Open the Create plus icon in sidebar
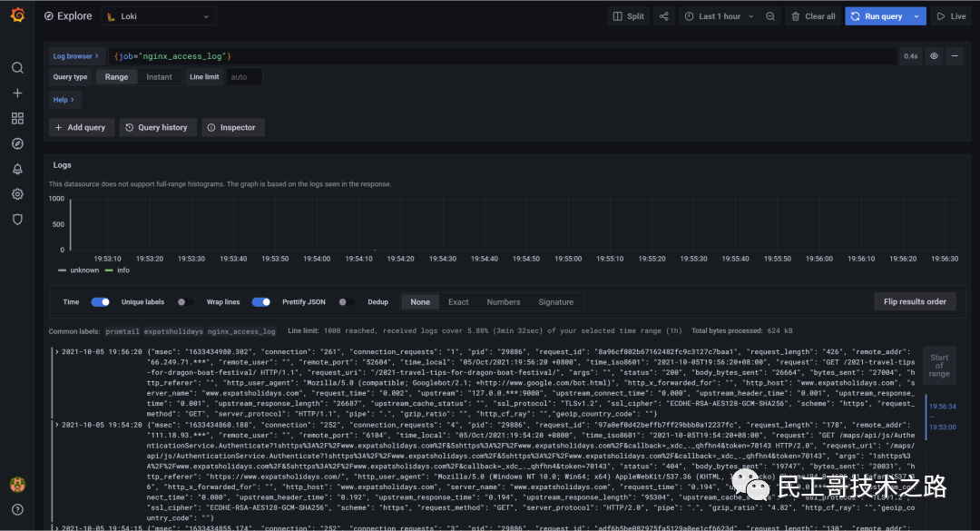This screenshot has width=980, height=531. coord(17,93)
